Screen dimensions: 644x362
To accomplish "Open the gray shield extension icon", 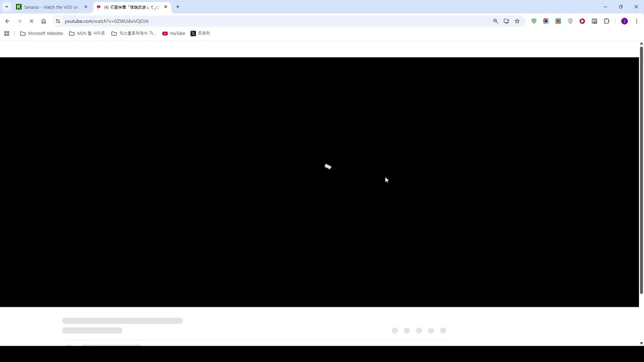I will 570,21.
